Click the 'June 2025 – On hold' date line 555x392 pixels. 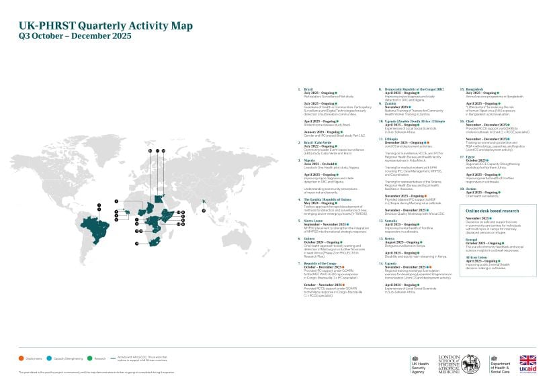319,164
